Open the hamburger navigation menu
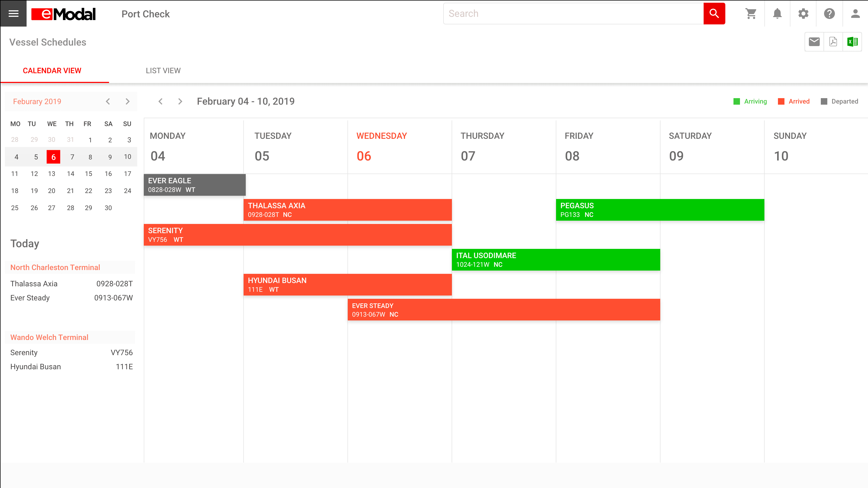The width and height of the screenshot is (868, 488). [x=13, y=14]
